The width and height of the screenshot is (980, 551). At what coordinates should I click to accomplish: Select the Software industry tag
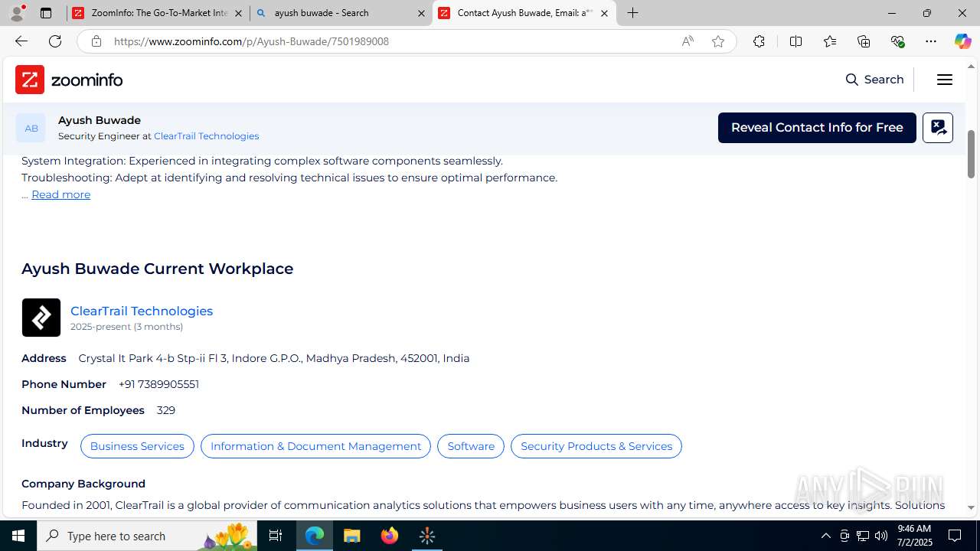click(x=471, y=446)
